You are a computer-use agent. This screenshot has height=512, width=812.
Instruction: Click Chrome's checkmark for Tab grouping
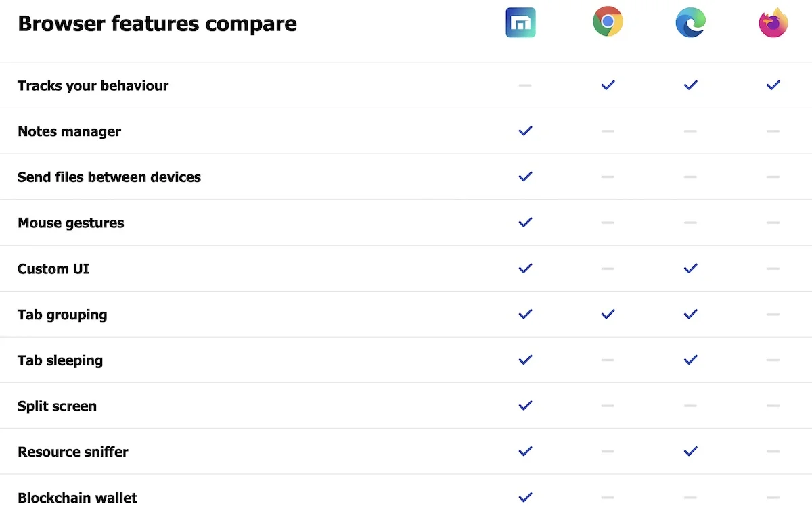608,315
